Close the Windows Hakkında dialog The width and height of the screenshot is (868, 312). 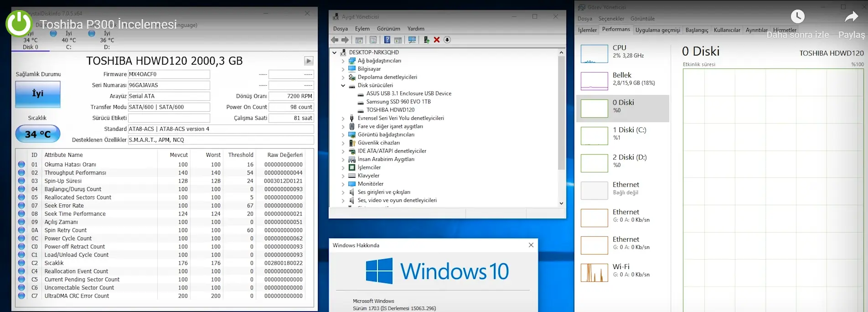click(531, 245)
